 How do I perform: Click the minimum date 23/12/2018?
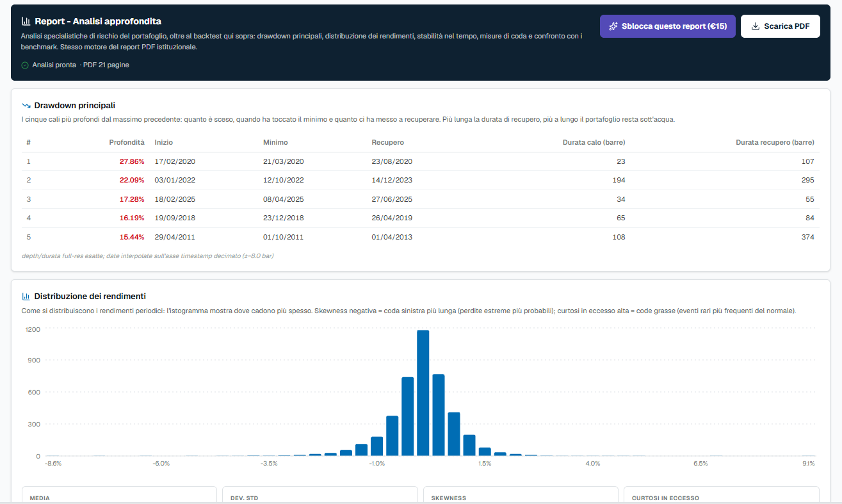click(283, 218)
